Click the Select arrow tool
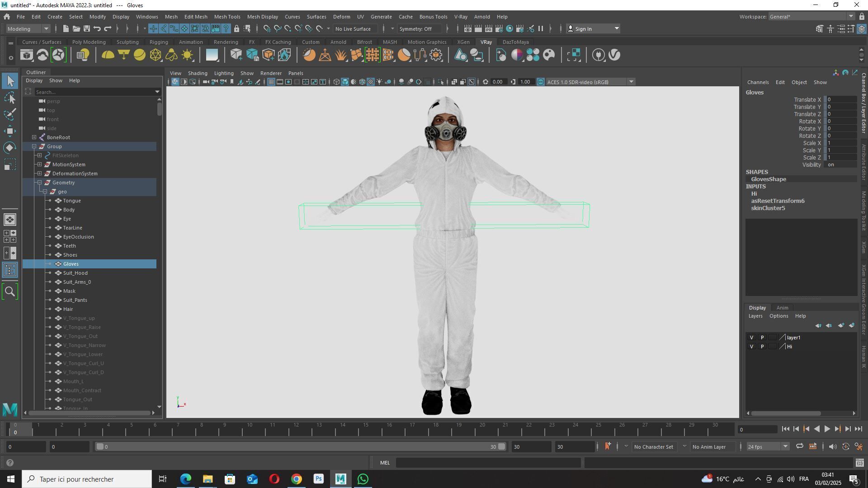This screenshot has height=488, width=868. coord(10,81)
